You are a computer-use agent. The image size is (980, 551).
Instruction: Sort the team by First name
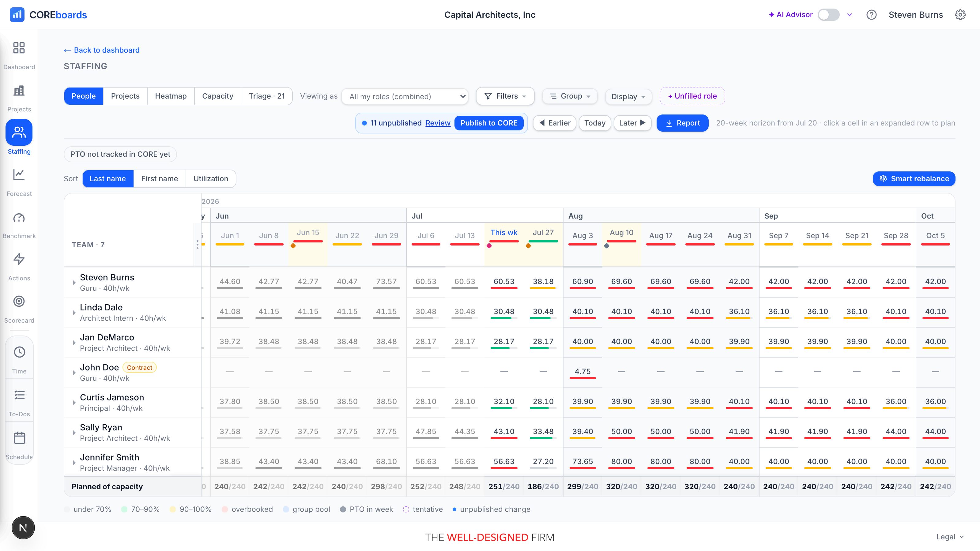click(159, 179)
